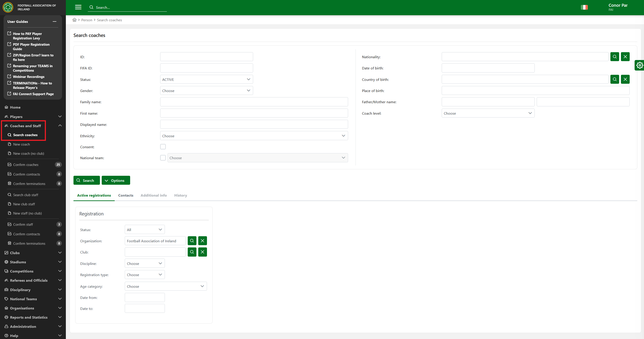Click the Irish flag language icon
The height and width of the screenshot is (339, 644).
[x=584, y=7]
